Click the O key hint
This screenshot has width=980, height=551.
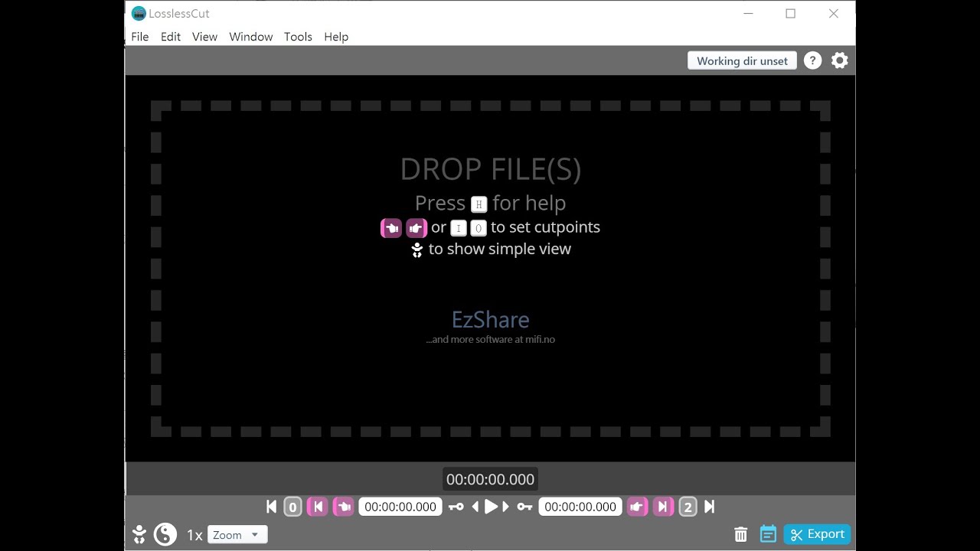tap(479, 228)
